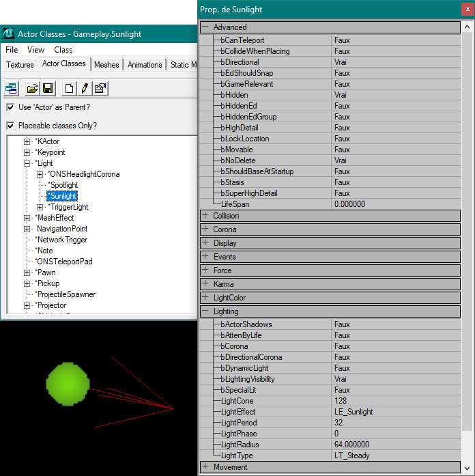The height and width of the screenshot is (476, 475).
Task: Click the default properties icon in toolbar
Action: (100, 88)
